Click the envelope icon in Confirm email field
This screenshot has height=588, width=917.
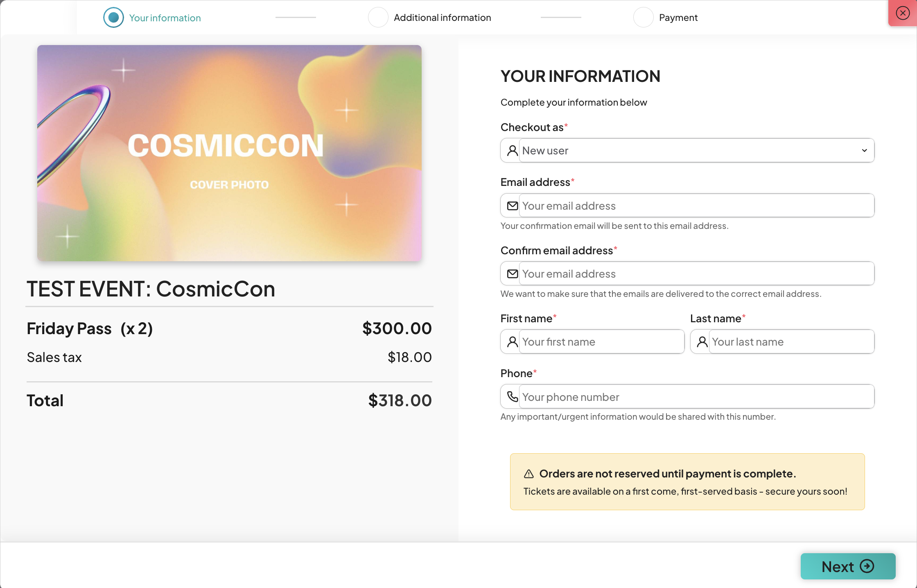click(x=512, y=274)
